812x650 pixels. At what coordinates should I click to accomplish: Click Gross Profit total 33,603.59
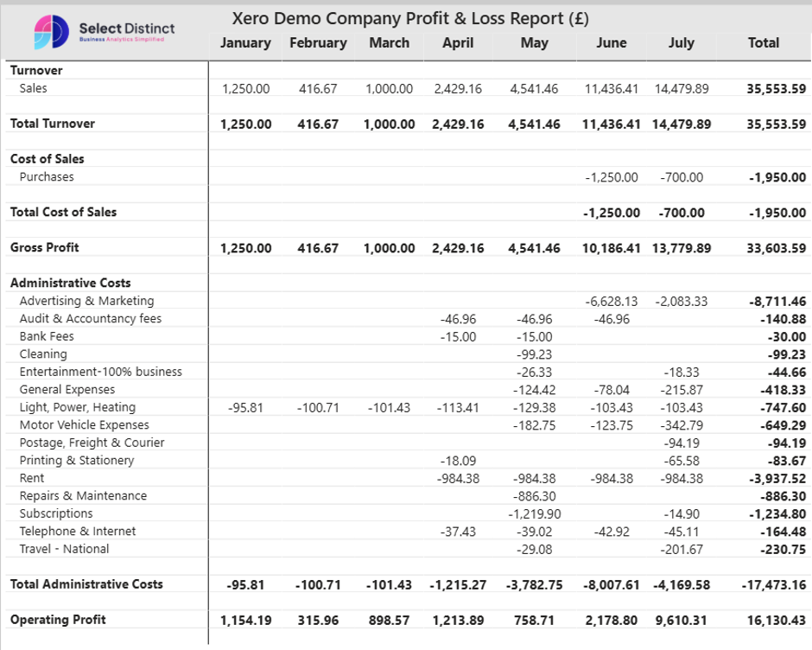point(776,248)
